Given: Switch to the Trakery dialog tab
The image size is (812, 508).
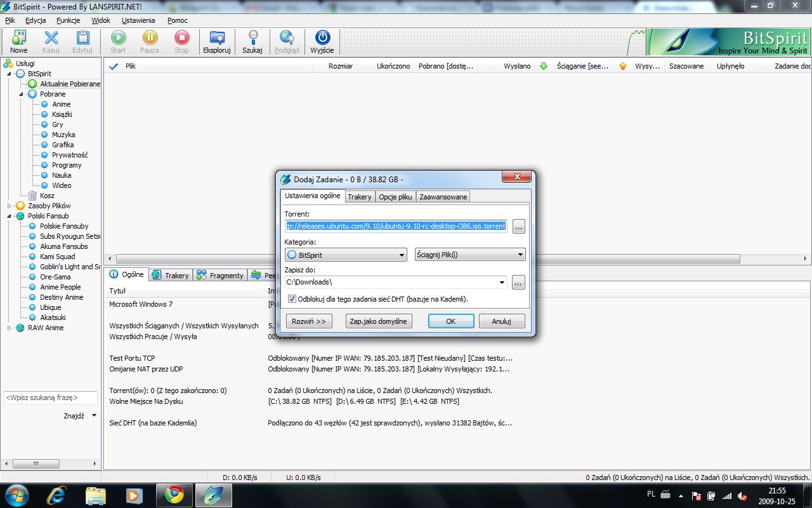Looking at the screenshot, I should (360, 197).
